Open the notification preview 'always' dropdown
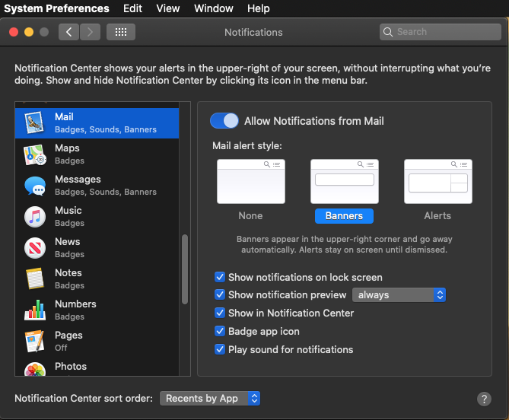This screenshot has width=509, height=420. [399, 294]
